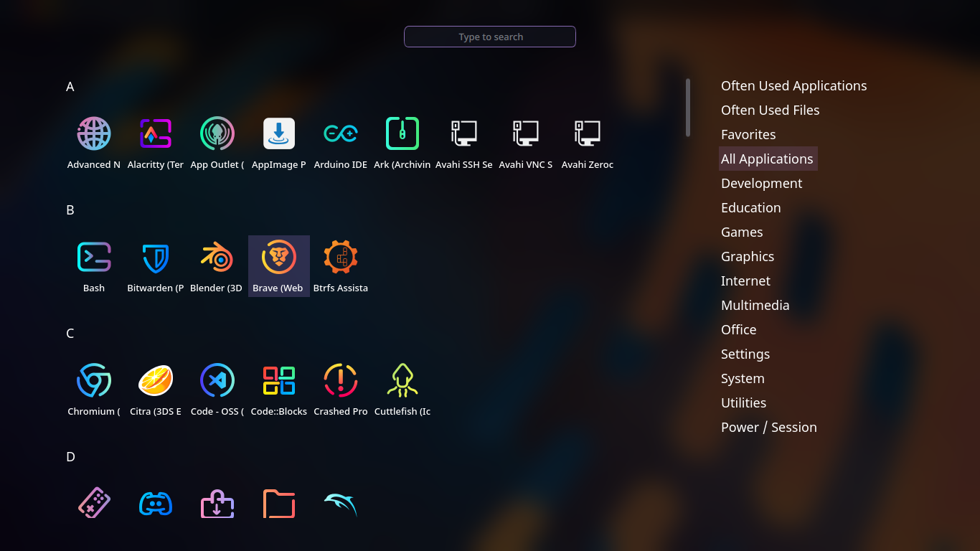Screen dimensions: 980x551
Task: Click the application list scrollbar
Action: click(687, 108)
